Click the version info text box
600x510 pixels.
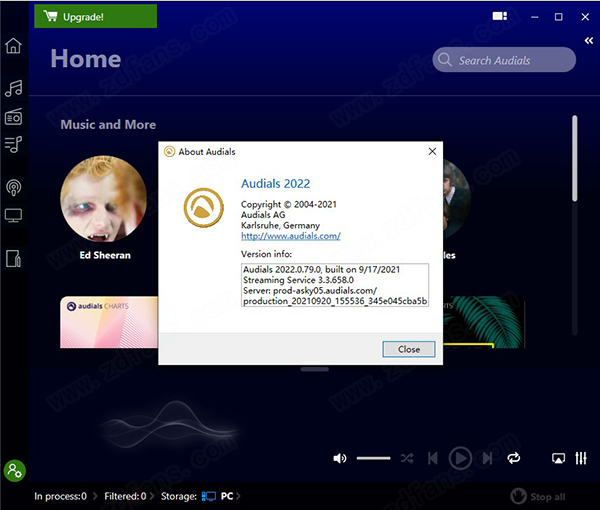[335, 285]
